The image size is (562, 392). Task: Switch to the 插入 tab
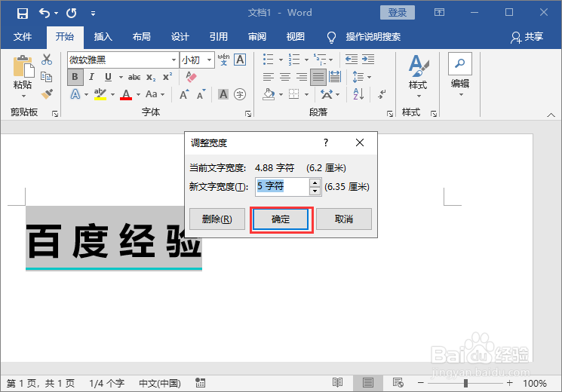(x=103, y=36)
